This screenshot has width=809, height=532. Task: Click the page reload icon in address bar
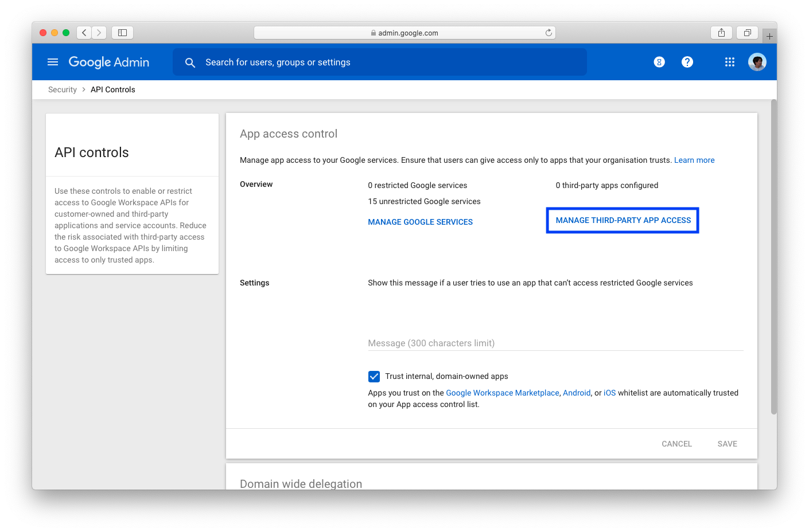point(548,32)
